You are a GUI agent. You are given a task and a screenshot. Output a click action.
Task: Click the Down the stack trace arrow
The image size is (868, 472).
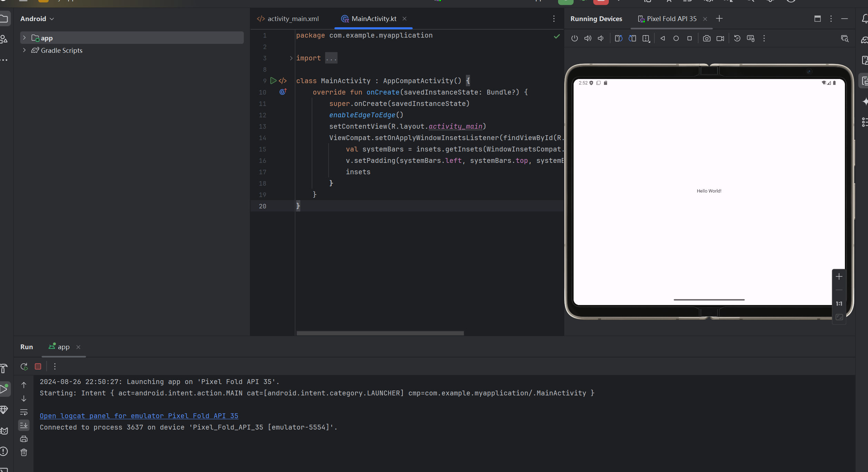click(24, 399)
